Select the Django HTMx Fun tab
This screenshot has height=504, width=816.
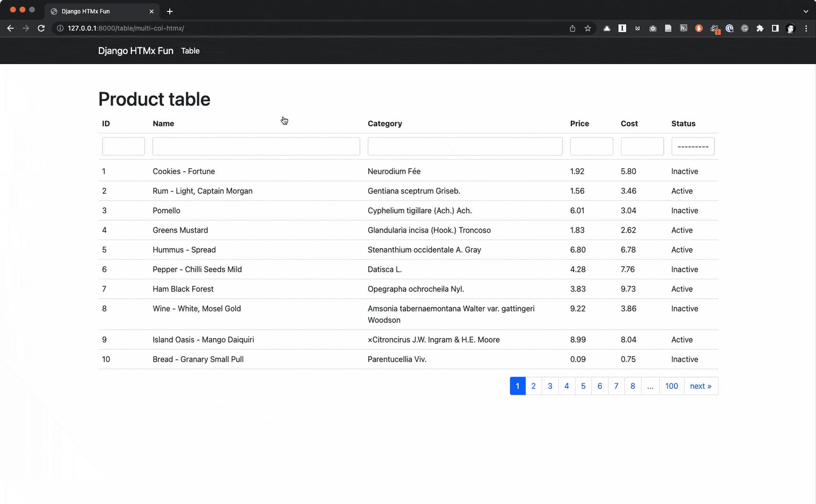(96, 11)
